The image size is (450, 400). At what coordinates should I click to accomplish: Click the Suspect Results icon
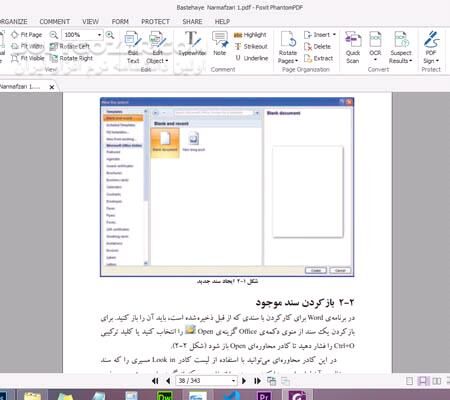401,39
